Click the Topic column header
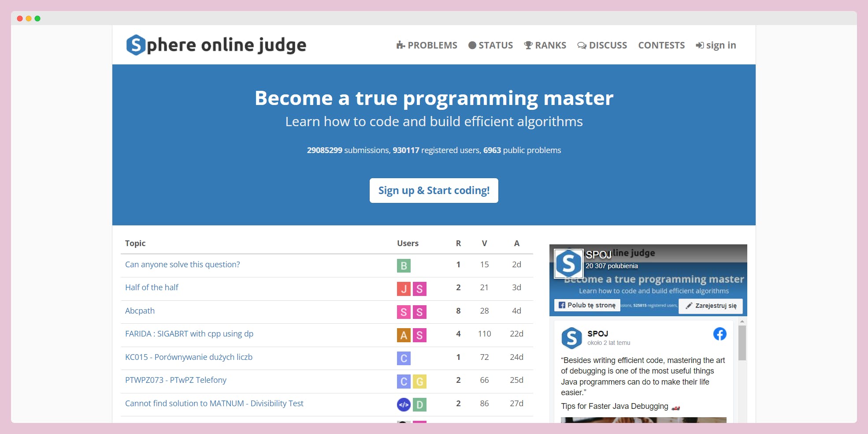Viewport: 868px width, 434px height. click(x=135, y=243)
